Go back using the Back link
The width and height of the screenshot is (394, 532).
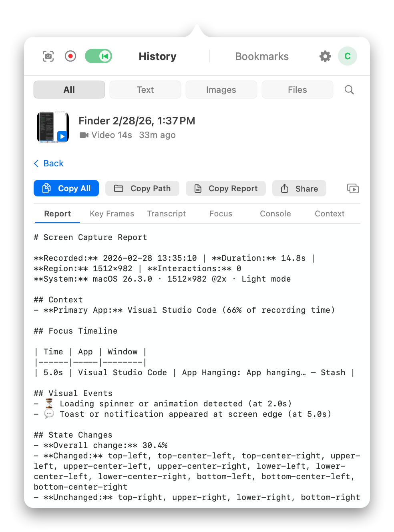48,163
